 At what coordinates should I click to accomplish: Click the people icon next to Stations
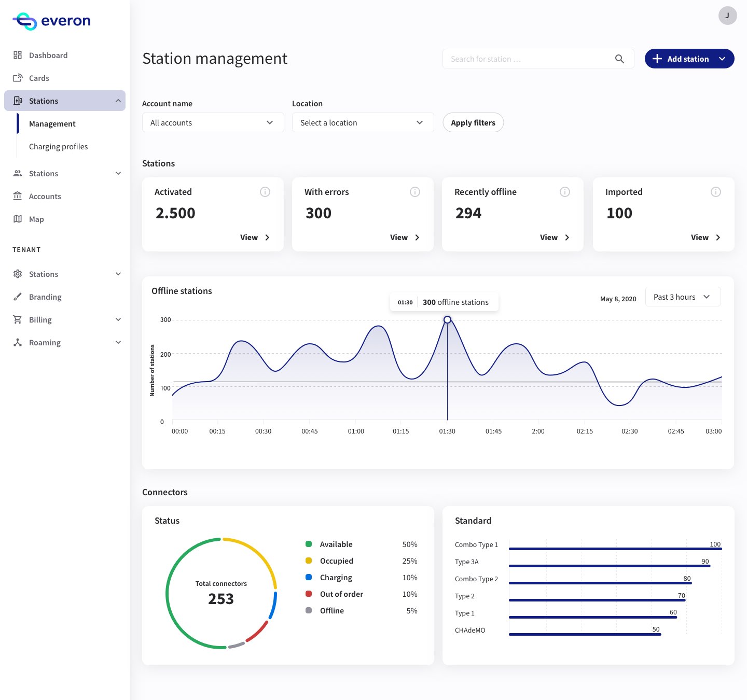click(x=18, y=173)
